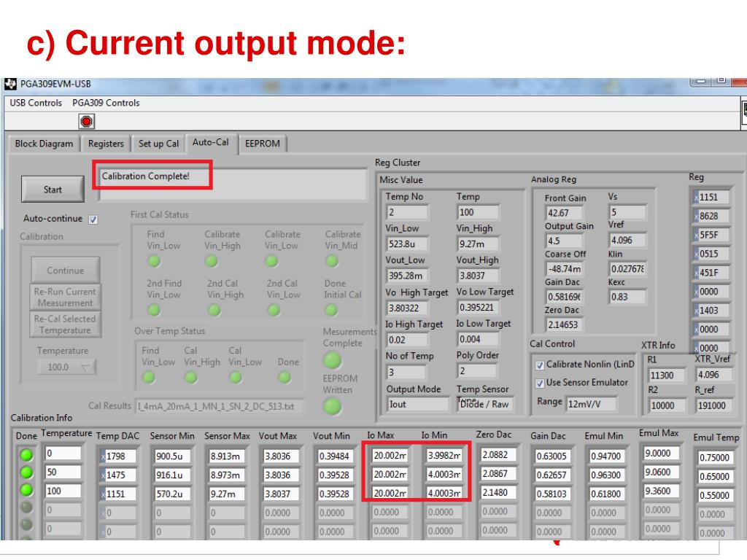Click the 2nd Cal Vin_Low indicator light
The height and width of the screenshot is (560, 747).
274,310
